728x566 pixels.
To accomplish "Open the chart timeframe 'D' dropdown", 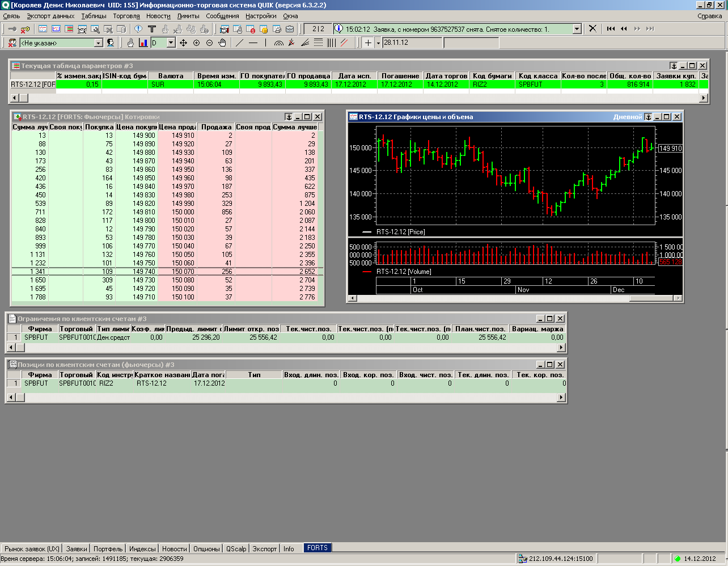I will pyautogui.click(x=171, y=43).
